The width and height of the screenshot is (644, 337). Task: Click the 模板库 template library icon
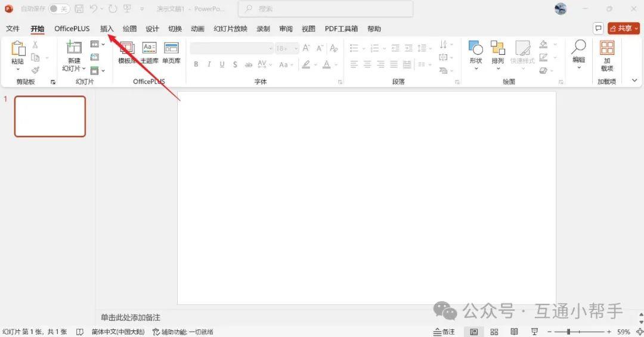(x=126, y=52)
